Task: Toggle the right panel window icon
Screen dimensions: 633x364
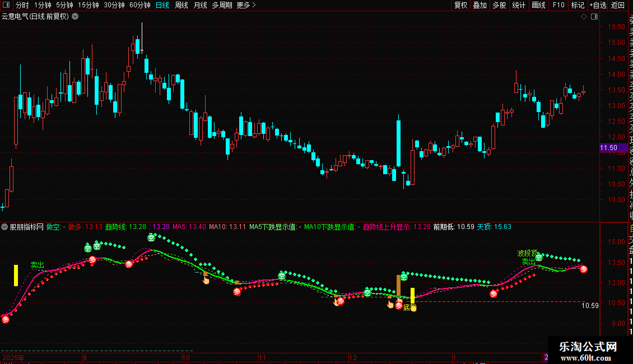Action: 594,17
